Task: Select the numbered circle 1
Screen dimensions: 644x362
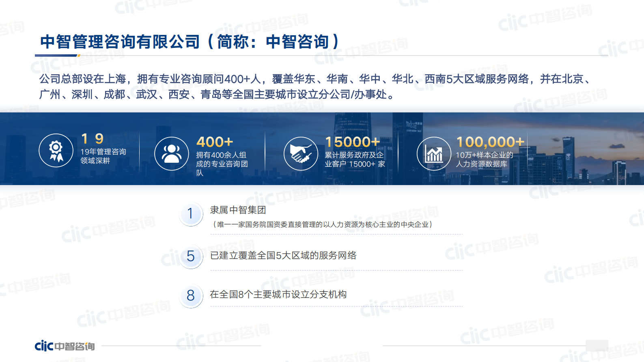Action: click(x=191, y=213)
